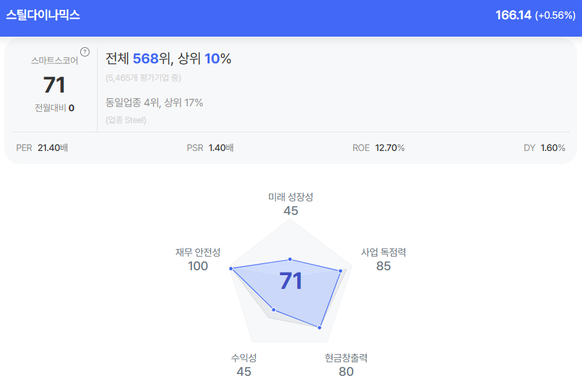Click the +0.56% price change figure
582x392 pixels.
click(555, 16)
